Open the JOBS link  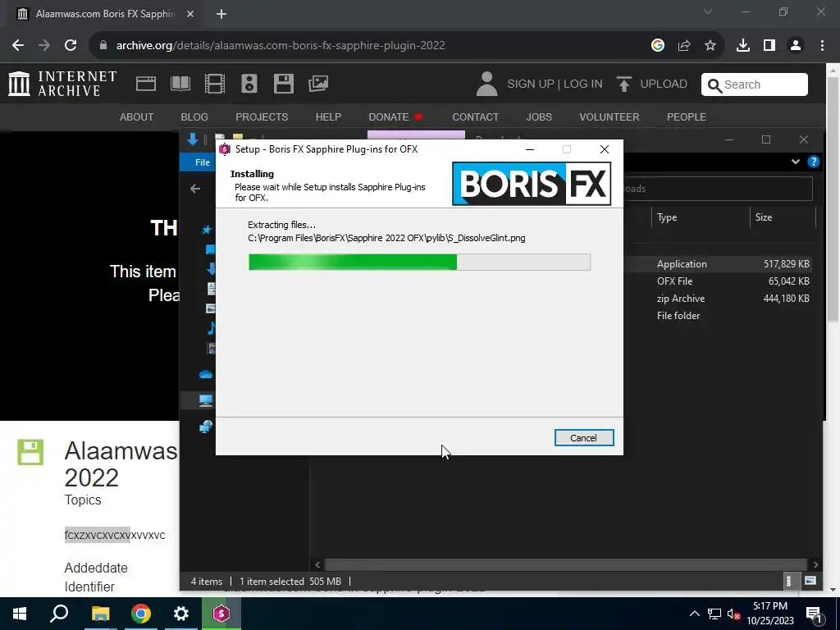(x=539, y=116)
